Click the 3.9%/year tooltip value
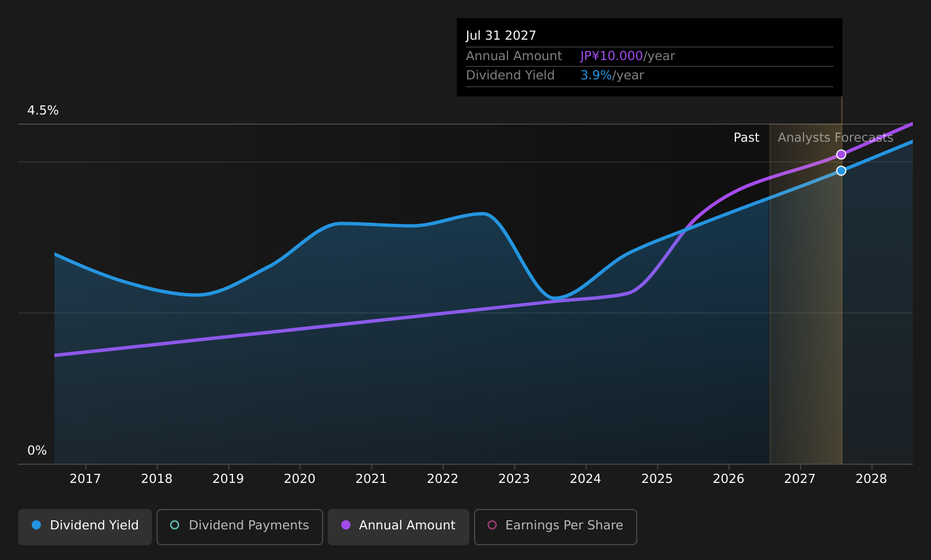Image resolution: width=931 pixels, height=560 pixels. (612, 75)
